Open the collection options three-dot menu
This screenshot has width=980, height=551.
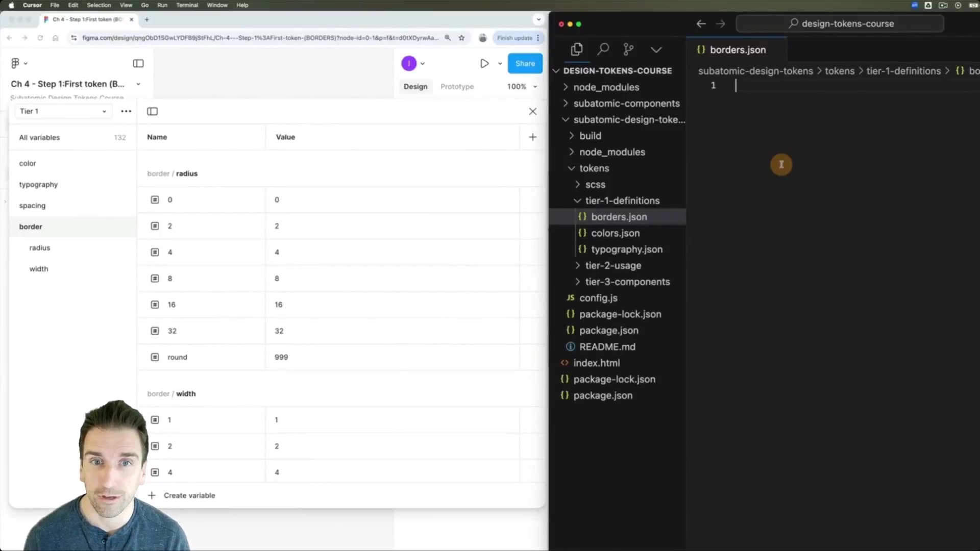(126, 111)
